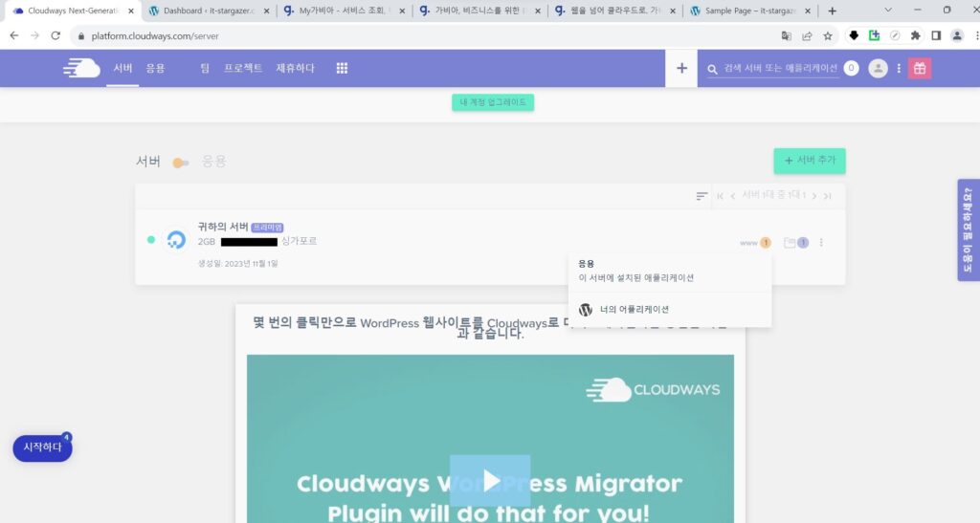The height and width of the screenshot is (523, 980).
Task: Click the address bar URL
Action: coord(155,36)
